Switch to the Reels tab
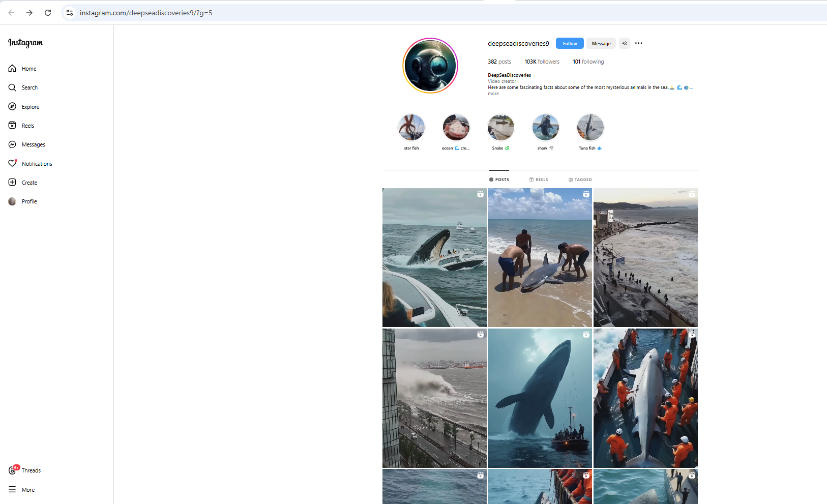The width and height of the screenshot is (827, 504). [x=539, y=180]
